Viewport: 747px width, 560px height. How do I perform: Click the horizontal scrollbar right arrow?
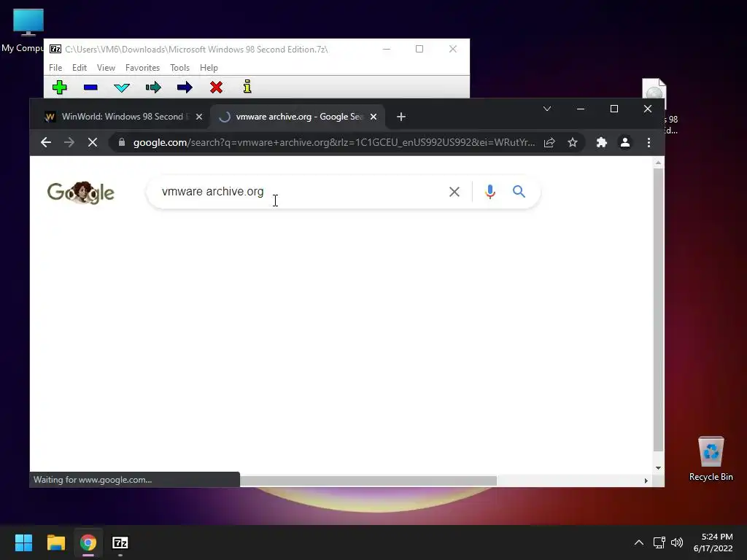point(646,481)
